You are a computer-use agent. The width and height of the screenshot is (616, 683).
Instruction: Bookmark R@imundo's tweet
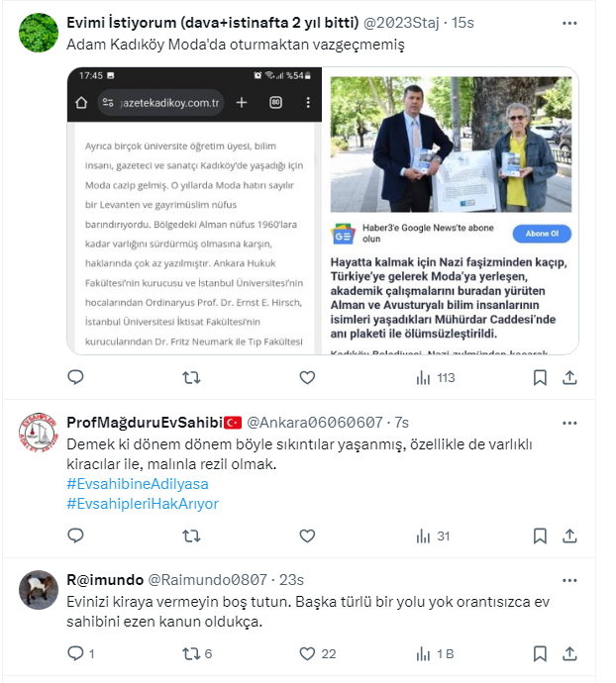540,654
